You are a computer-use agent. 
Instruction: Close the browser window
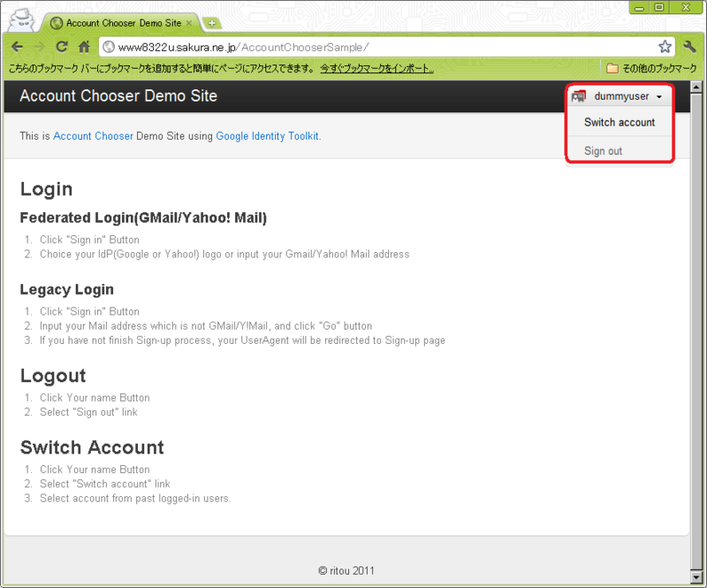click(686, 8)
